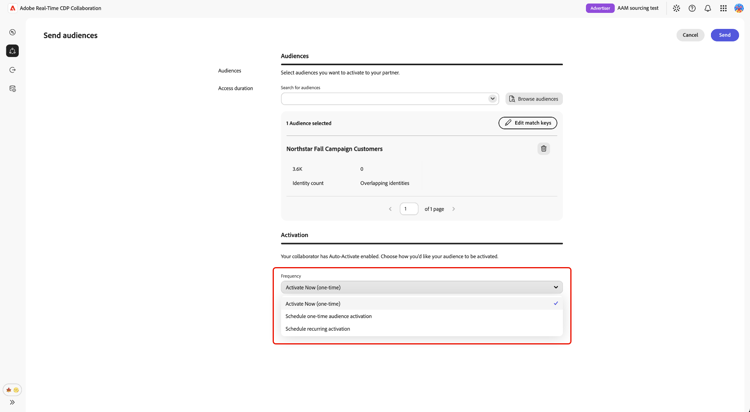The image size is (750, 412).
Task: Delete Northstar Fall Campaign Customers audience
Action: click(x=543, y=149)
